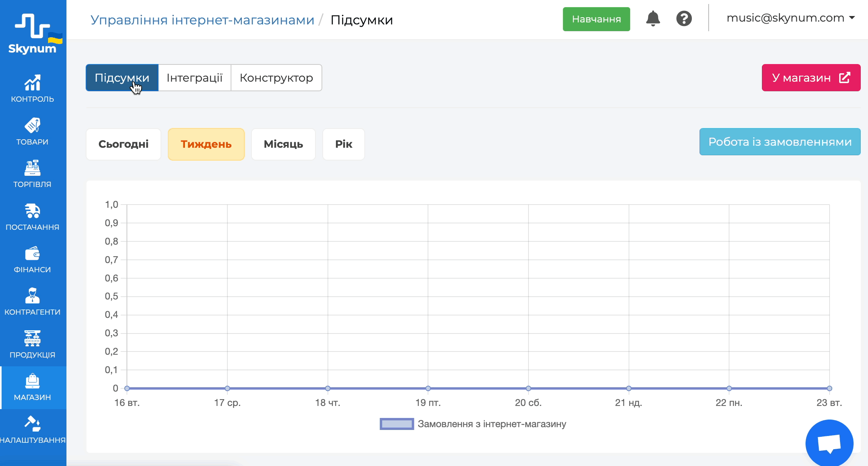The image size is (868, 466).
Task: Open the Фінанси wallet icon
Action: (x=32, y=254)
